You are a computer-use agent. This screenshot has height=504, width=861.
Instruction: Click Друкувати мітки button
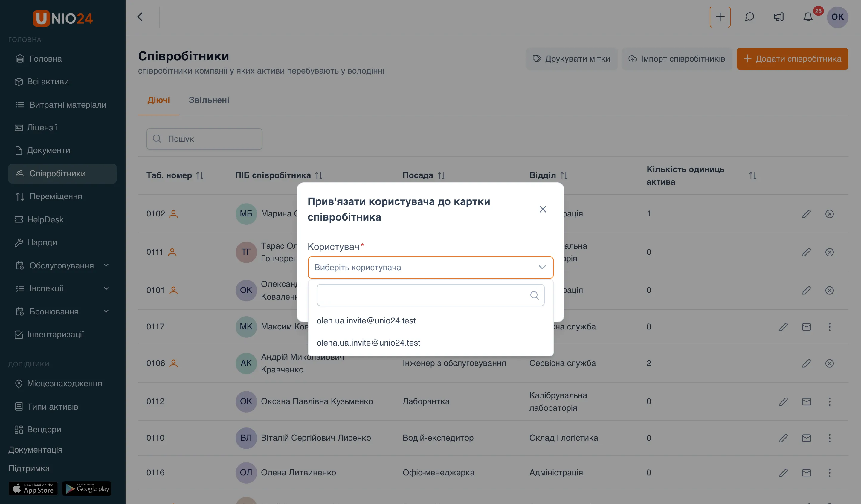[x=572, y=59]
